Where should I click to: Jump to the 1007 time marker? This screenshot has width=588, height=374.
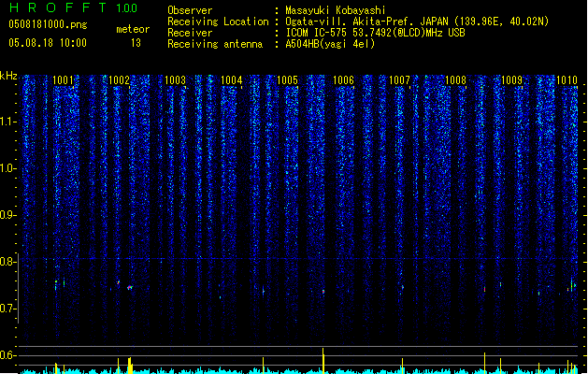click(x=399, y=80)
